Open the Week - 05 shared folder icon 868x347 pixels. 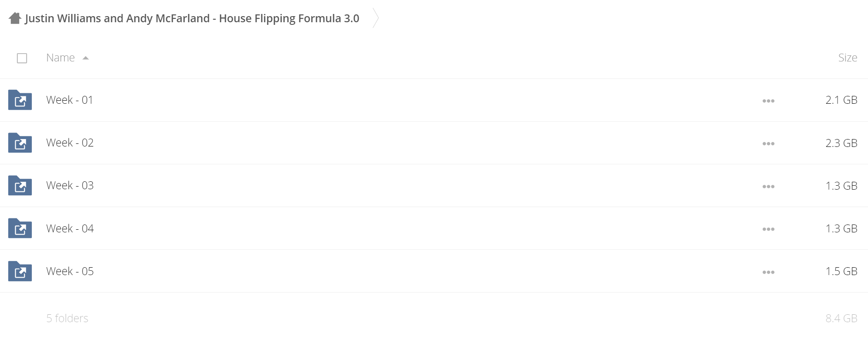pos(20,271)
